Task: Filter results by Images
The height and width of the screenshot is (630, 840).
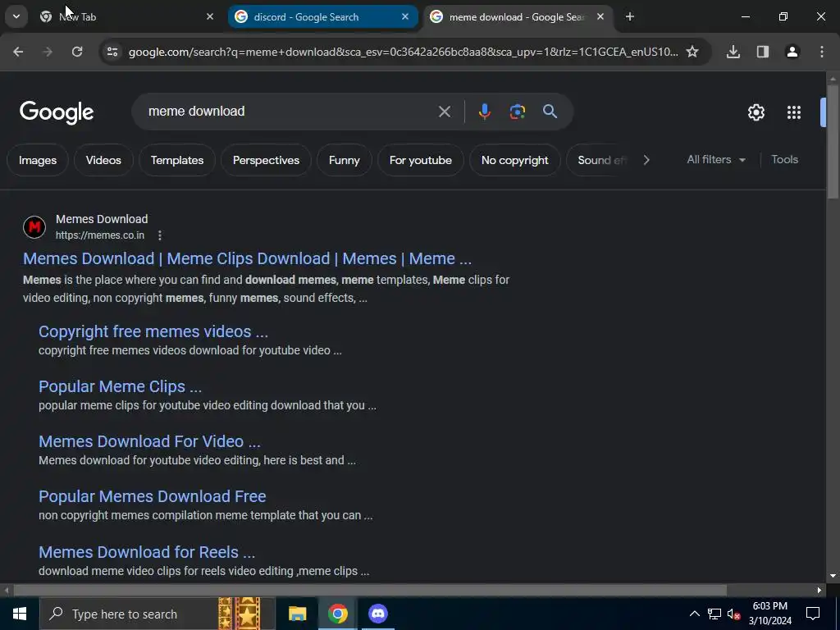Action: [38, 160]
